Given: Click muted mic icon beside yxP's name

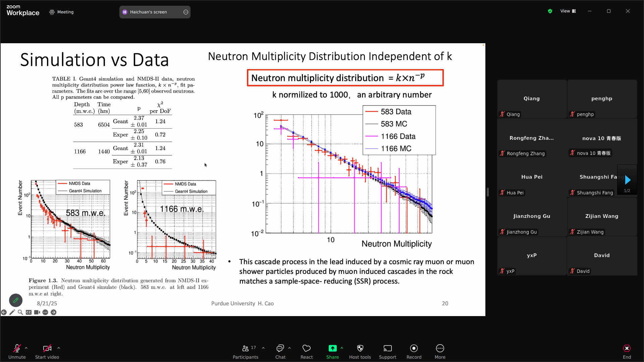Looking at the screenshot, I should [x=502, y=271].
